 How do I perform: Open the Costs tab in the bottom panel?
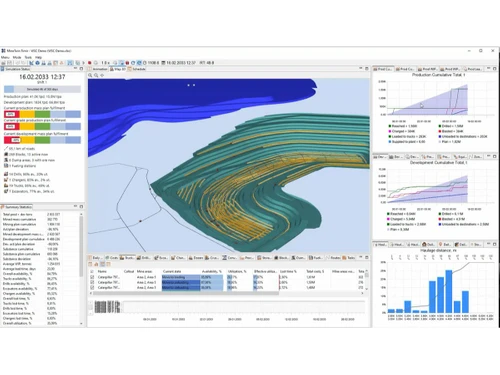pyautogui.click(x=112, y=258)
